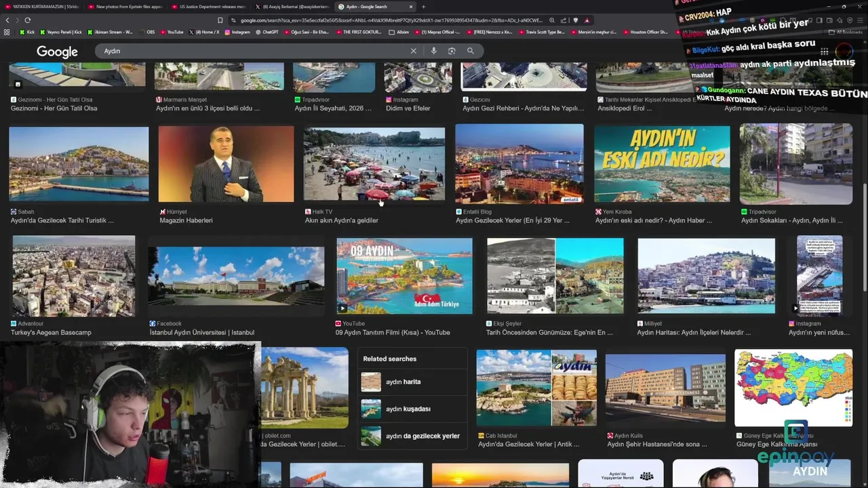Image resolution: width=868 pixels, height=488 pixels.
Task: Open the Home / X bookmark
Action: click(x=204, y=32)
